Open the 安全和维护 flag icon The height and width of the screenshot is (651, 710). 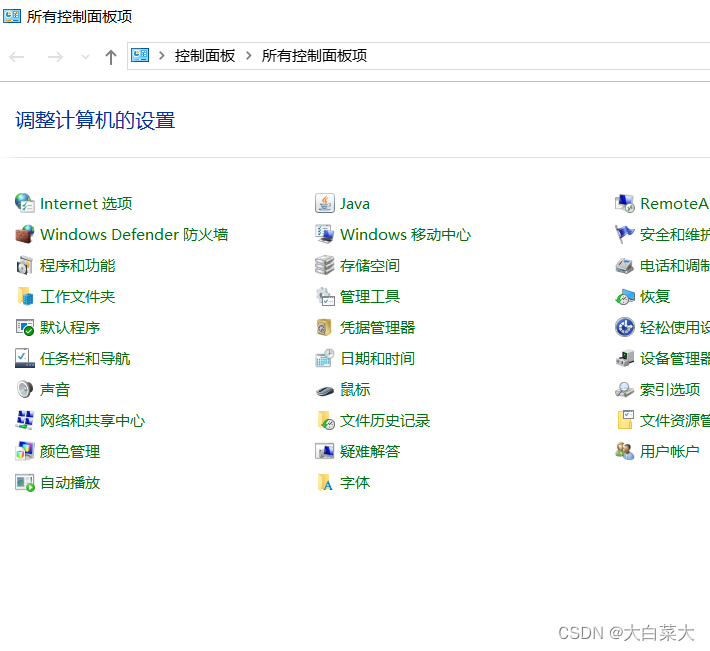point(625,235)
